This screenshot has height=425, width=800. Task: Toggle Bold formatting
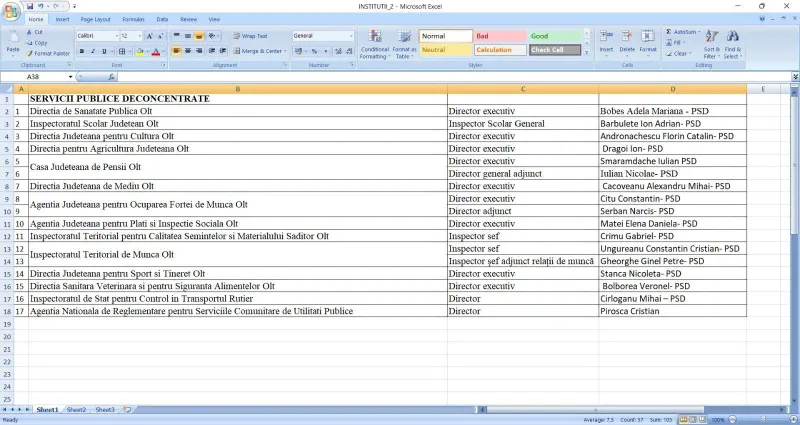tap(82, 52)
